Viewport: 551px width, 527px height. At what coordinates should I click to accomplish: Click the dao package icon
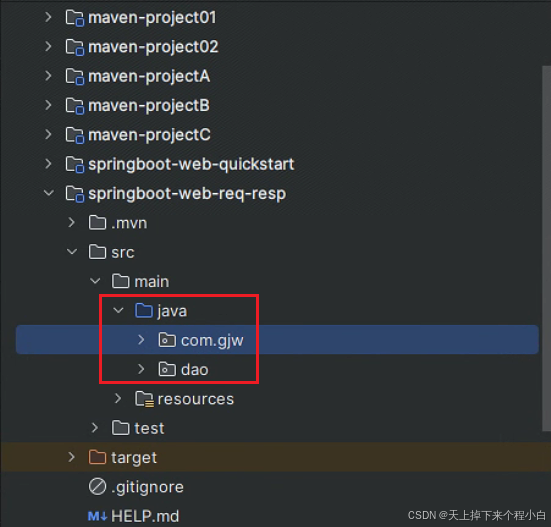coord(167,369)
